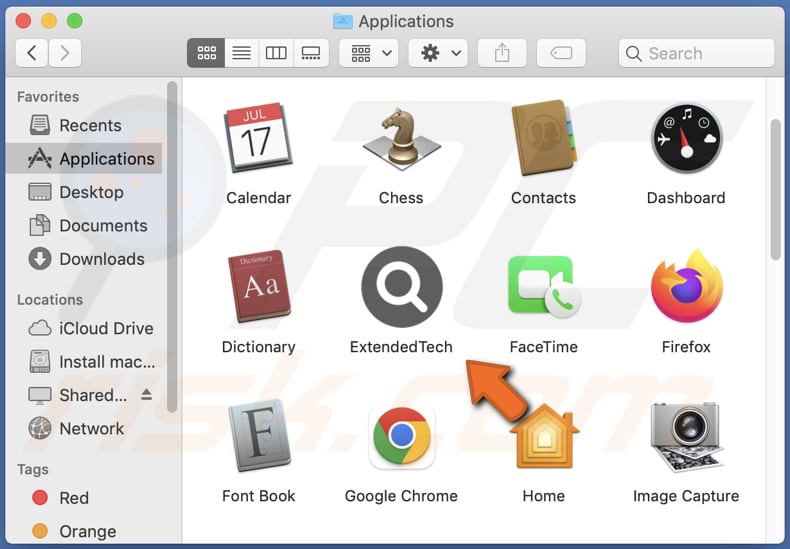Open Documents in the sidebar

coord(83,225)
